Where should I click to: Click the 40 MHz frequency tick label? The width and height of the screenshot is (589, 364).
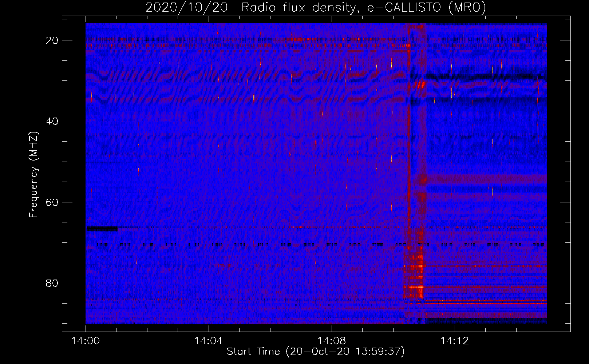[52, 121]
